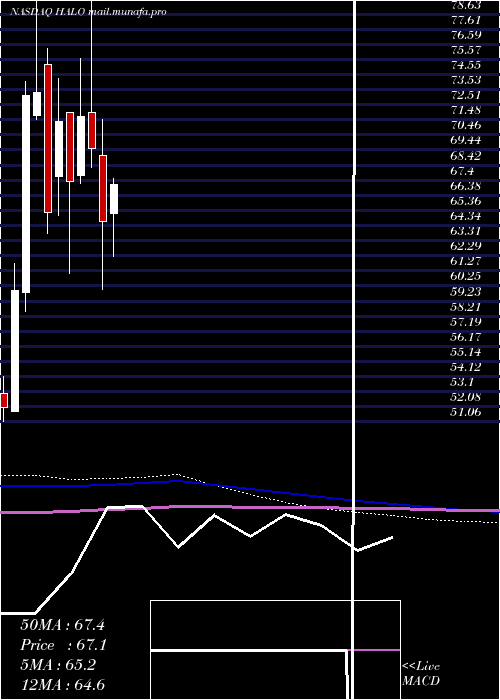The image size is (500, 700).
Task: Click the 56.17 price axis label
Action: click(466, 337)
